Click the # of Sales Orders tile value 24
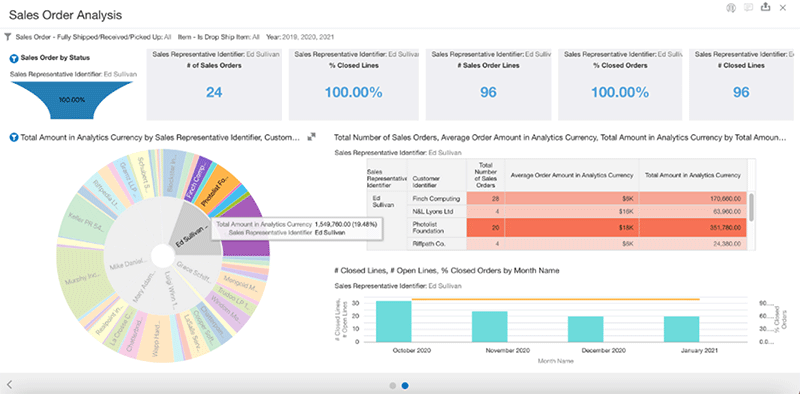The width and height of the screenshot is (800, 394). click(214, 92)
